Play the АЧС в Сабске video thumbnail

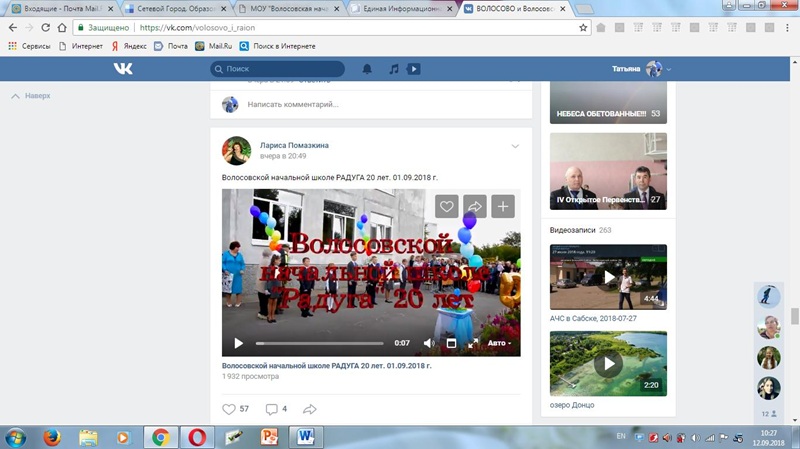[x=608, y=277]
